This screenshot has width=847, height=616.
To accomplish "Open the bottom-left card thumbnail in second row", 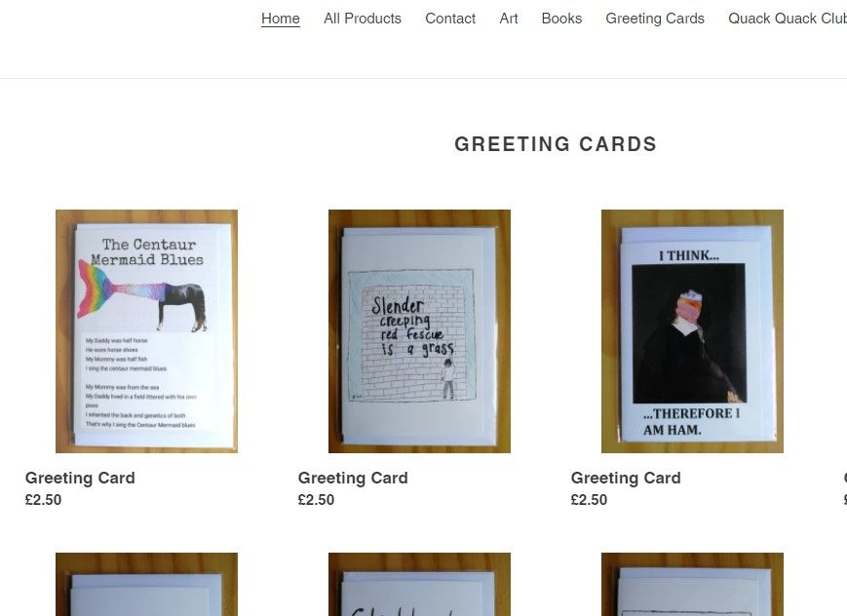I will pos(146,584).
